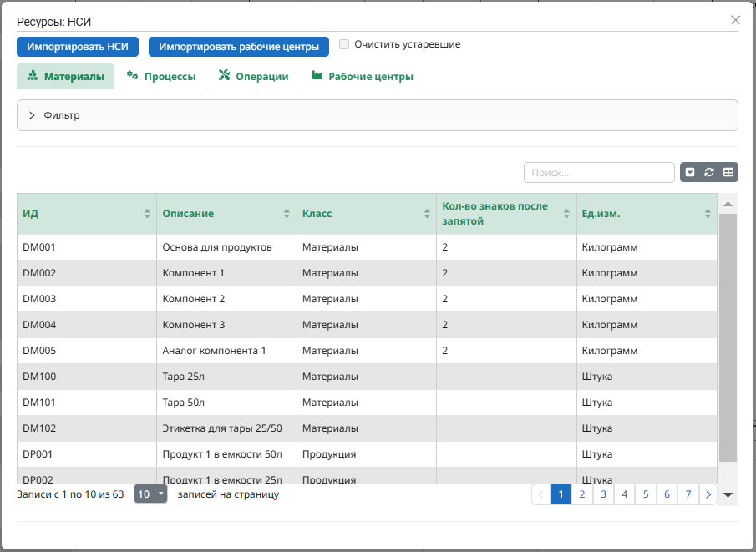
Task: Click Импортировать НСИ button
Action: pyautogui.click(x=78, y=47)
